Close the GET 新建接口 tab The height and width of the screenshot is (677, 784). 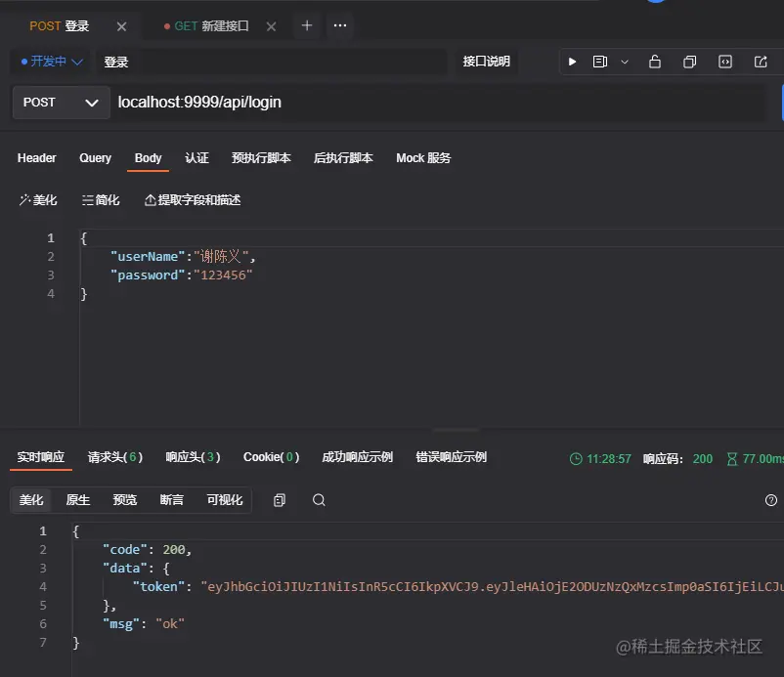coord(271,26)
